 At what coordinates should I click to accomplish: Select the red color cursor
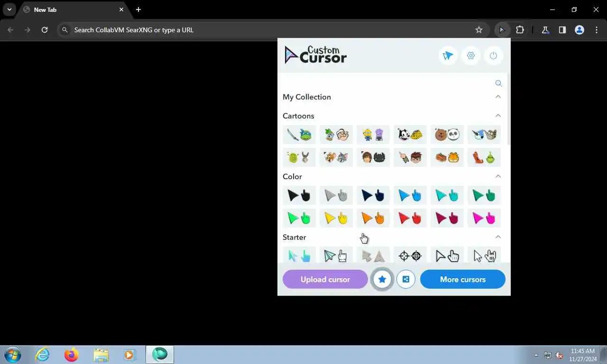(x=410, y=218)
